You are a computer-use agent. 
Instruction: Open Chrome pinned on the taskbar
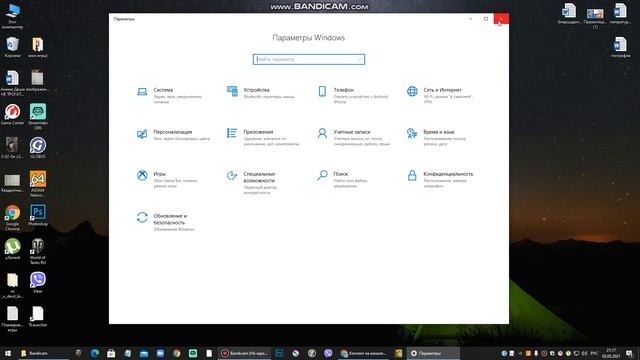[x=176, y=353]
